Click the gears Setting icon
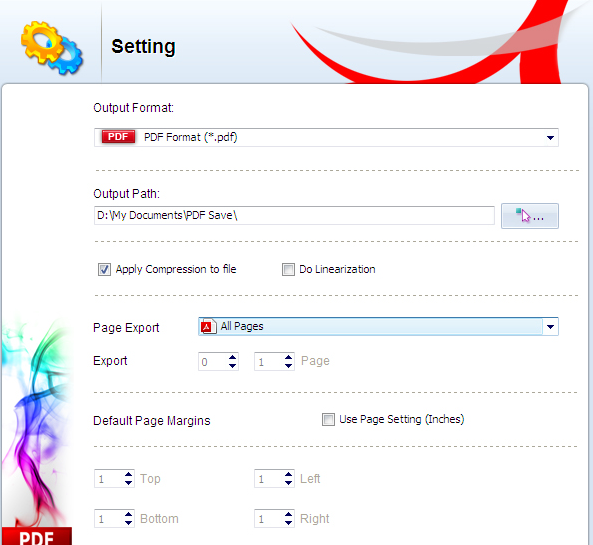Screen dimensions: 593x545 pyautogui.click(x=52, y=48)
